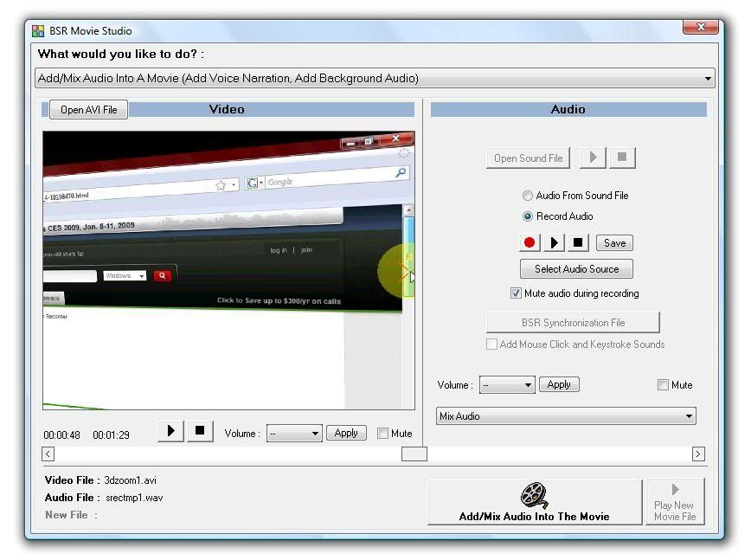Click the 00:00:48 current time text
Viewport: 751px width, 560px height.
61,435
